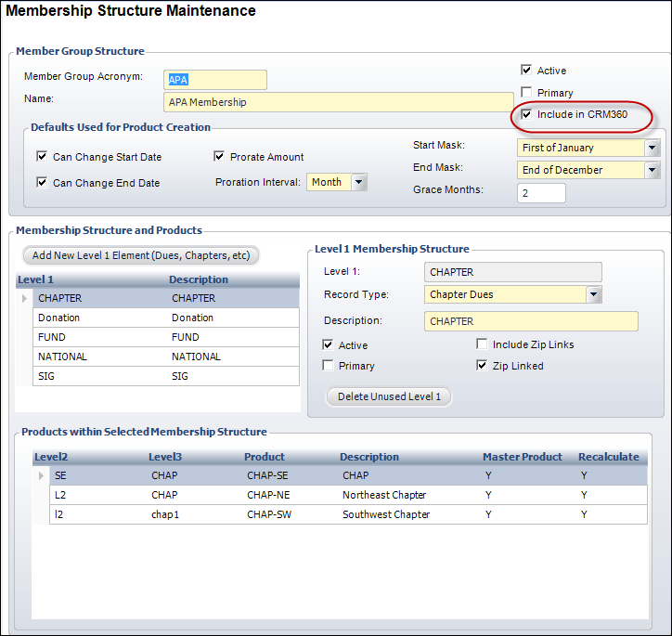
Task: Click the Product column header
Action: click(264, 457)
